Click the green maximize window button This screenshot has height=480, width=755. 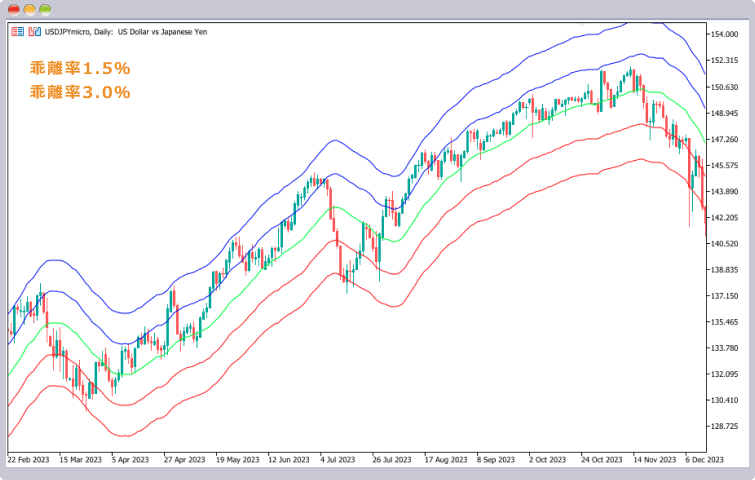tap(45, 9)
